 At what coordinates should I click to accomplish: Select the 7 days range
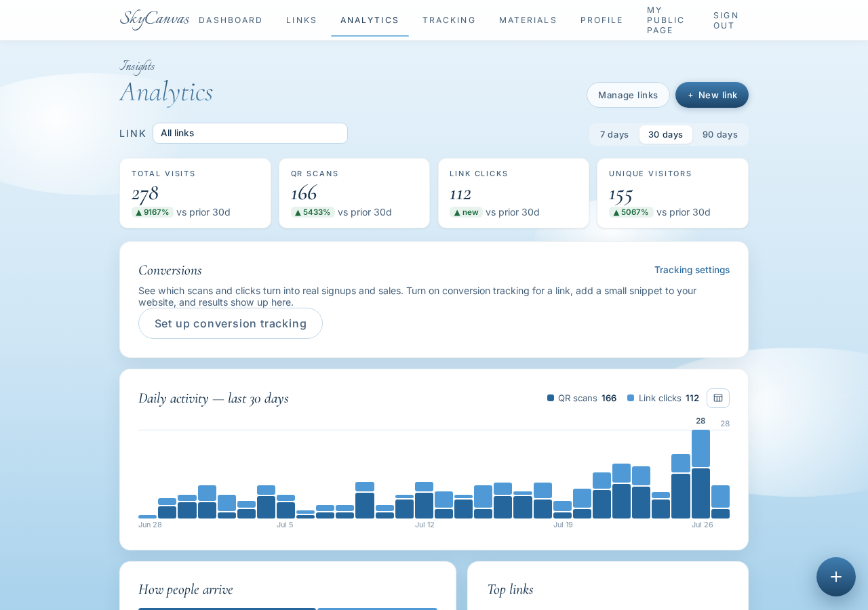pos(614,134)
